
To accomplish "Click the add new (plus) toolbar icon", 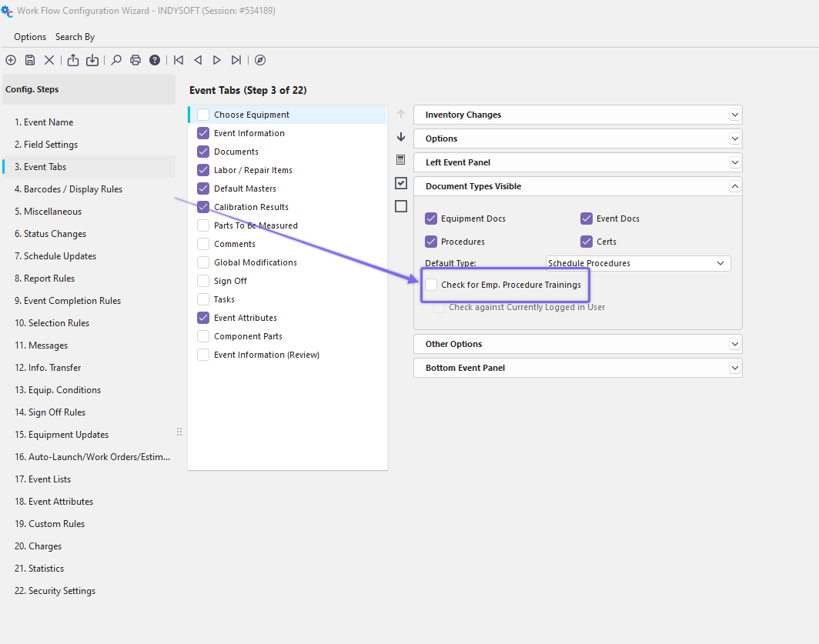I will [x=11, y=60].
